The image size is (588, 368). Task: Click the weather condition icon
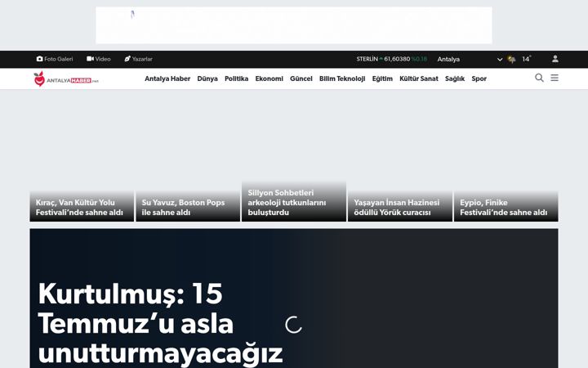[x=511, y=60]
